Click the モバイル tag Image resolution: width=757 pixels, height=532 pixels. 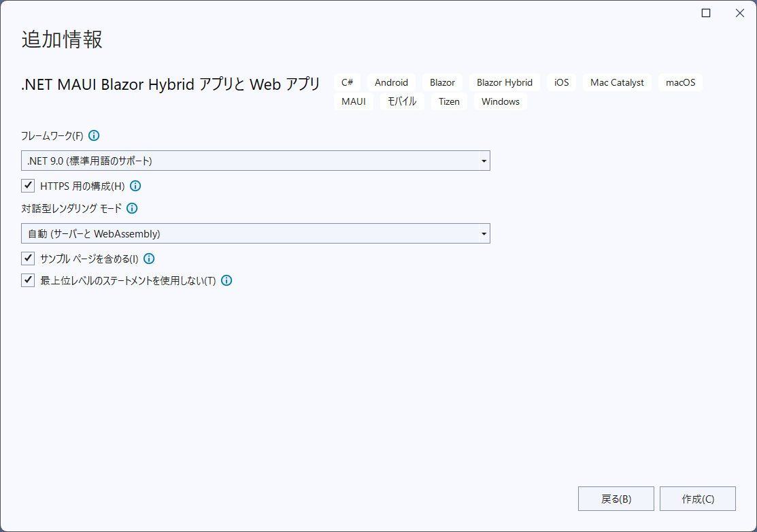click(x=402, y=101)
